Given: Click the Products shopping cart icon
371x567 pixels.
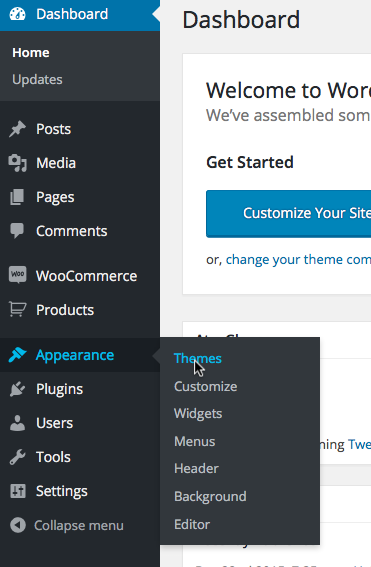Looking at the screenshot, I should click(17, 310).
